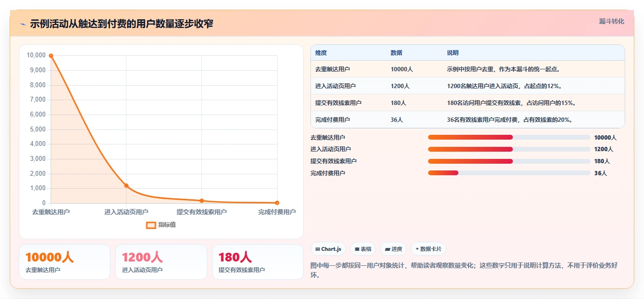Click progress value 36人 beside bar

coord(601,173)
